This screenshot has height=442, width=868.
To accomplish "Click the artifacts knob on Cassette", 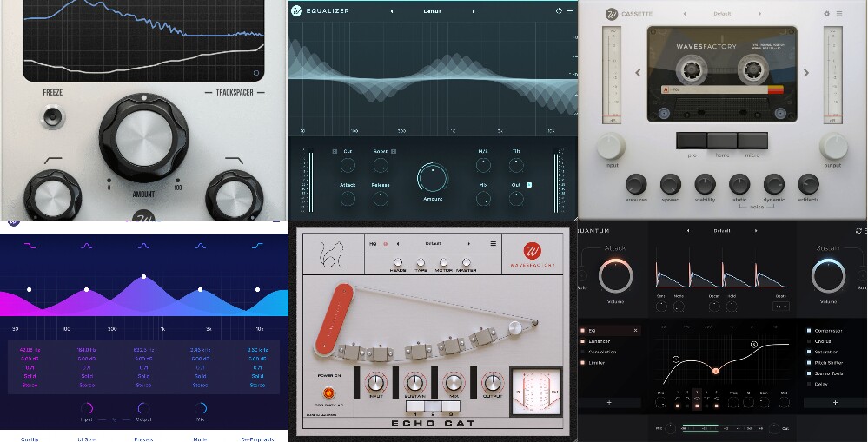I will click(808, 184).
